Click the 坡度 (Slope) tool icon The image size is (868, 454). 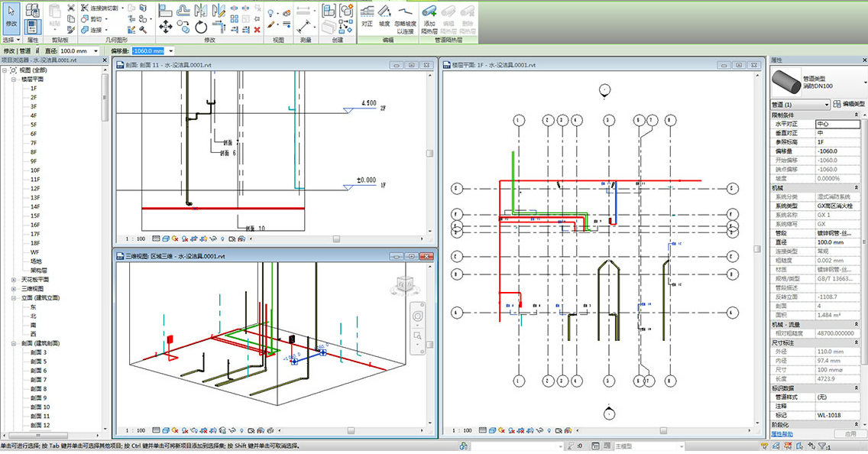coord(385,12)
